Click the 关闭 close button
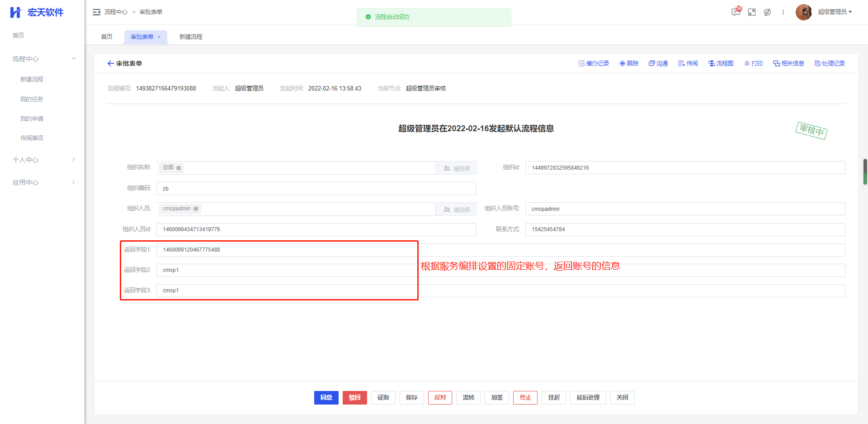The image size is (868, 424). (623, 398)
